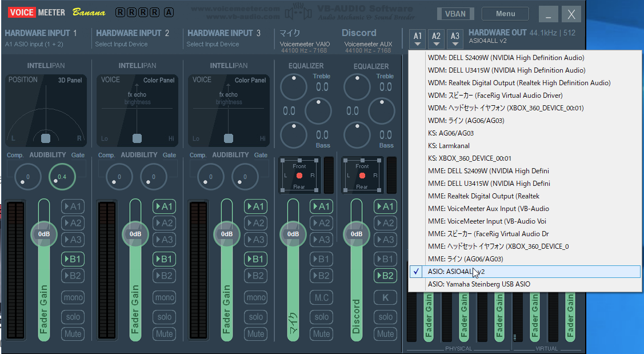Toggle A3 routing on Hardware Input 1
This screenshot has height=354, width=644.
click(73, 239)
